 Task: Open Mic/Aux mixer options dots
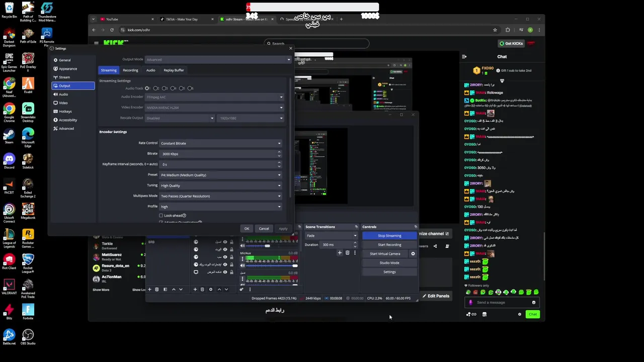(x=243, y=259)
